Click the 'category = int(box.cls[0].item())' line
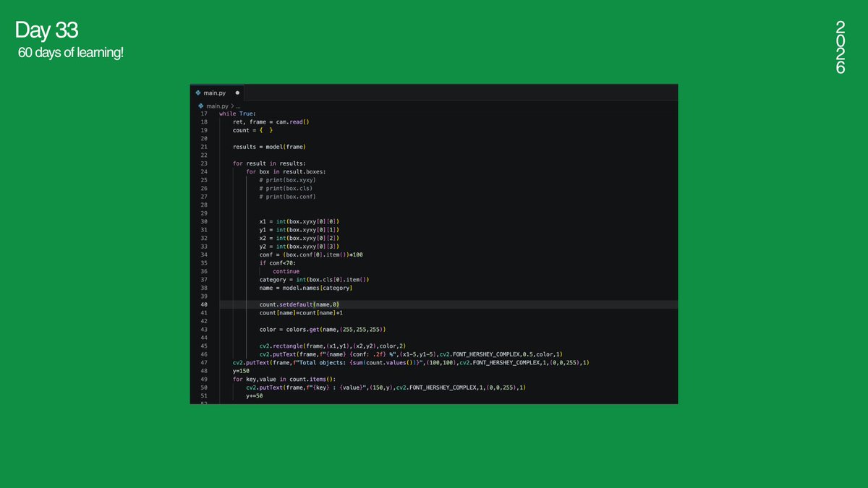The height and width of the screenshot is (488, 868). point(315,280)
